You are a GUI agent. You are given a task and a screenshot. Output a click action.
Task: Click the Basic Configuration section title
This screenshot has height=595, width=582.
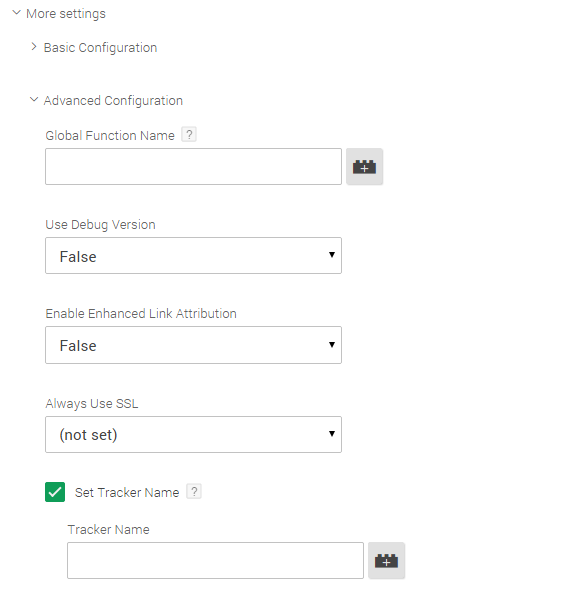(x=101, y=48)
